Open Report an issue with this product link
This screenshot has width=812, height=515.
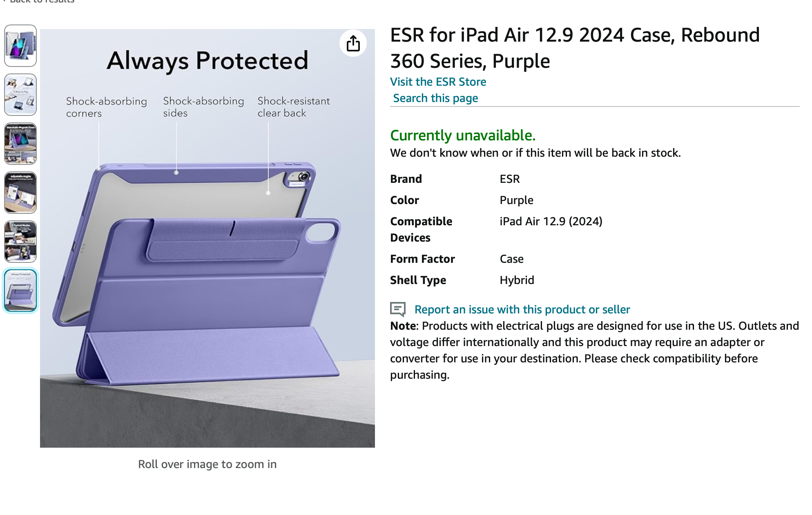click(x=522, y=309)
